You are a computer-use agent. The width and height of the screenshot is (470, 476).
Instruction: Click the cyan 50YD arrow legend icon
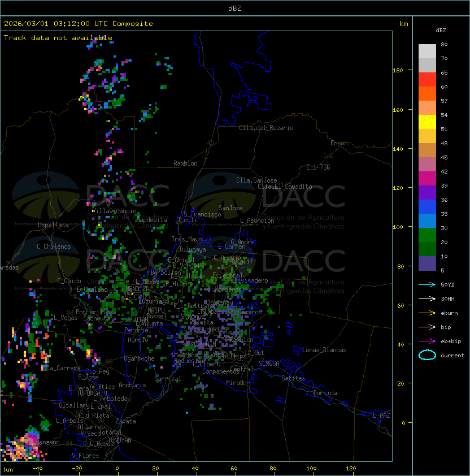427,284
